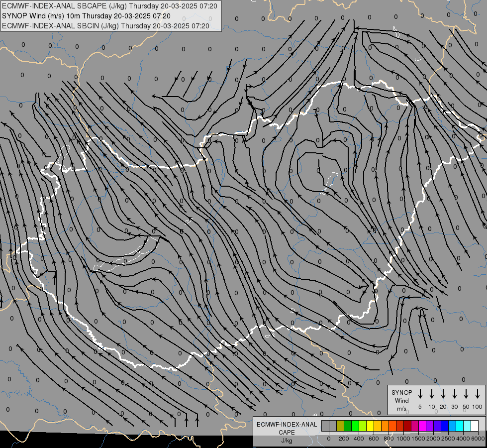Click the 6000 tick label on CAPE scale
This screenshot has width=487, height=448.
[x=478, y=439]
